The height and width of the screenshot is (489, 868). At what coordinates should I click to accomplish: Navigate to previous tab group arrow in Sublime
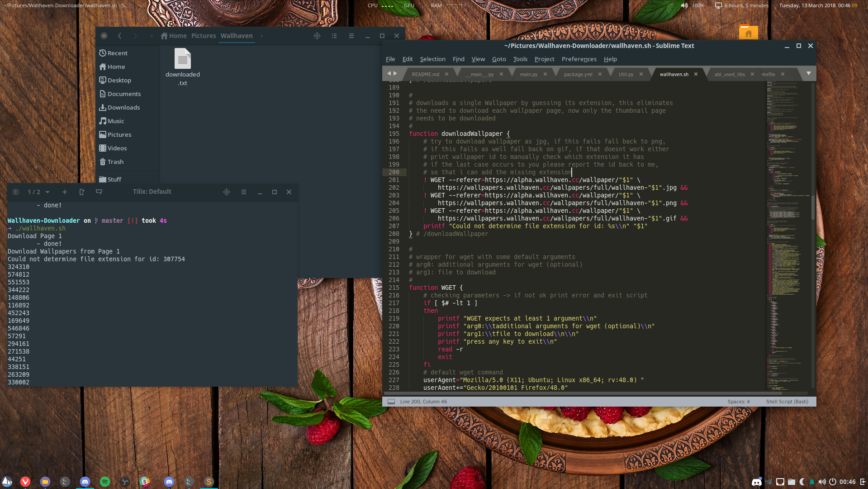point(389,73)
